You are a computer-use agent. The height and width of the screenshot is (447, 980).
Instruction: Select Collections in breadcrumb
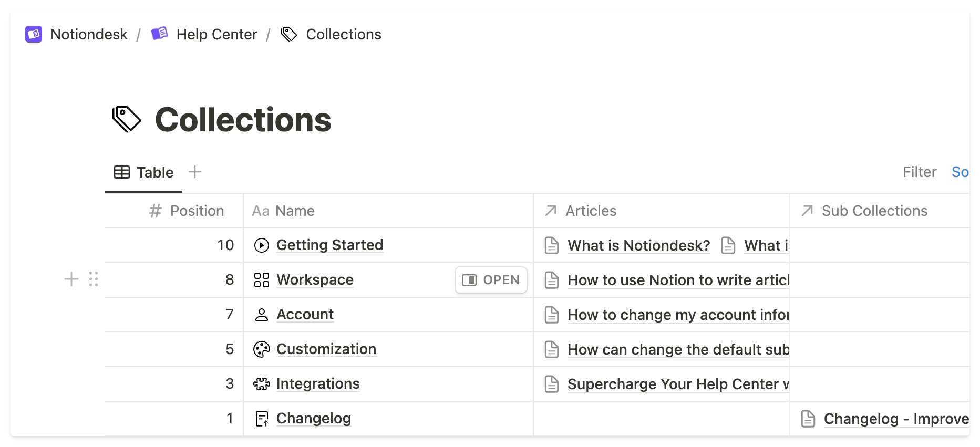tap(344, 35)
